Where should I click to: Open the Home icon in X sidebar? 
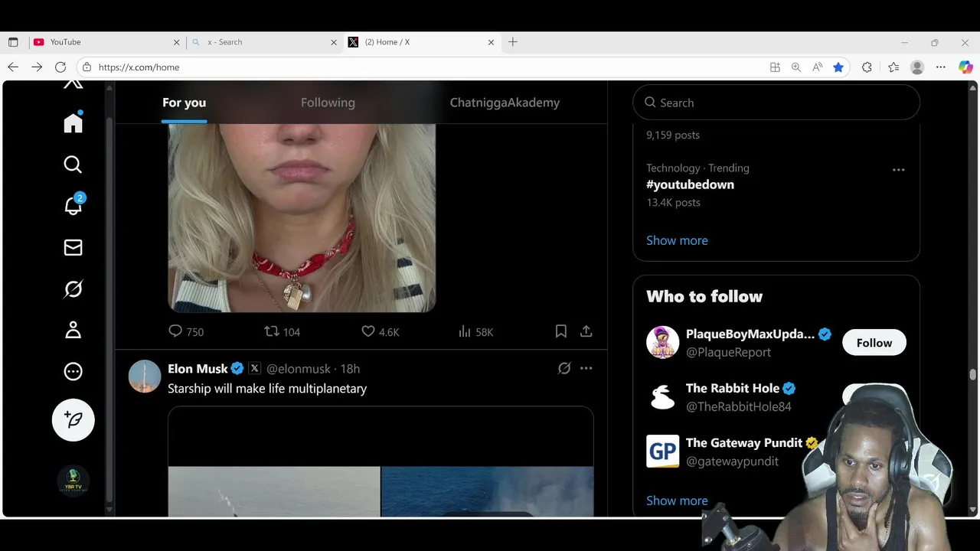pos(73,123)
